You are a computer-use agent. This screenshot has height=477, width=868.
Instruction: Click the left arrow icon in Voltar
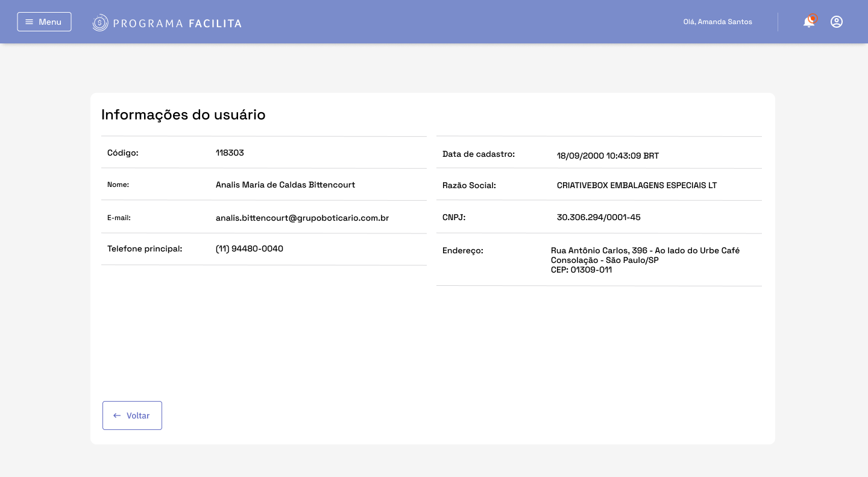point(117,415)
